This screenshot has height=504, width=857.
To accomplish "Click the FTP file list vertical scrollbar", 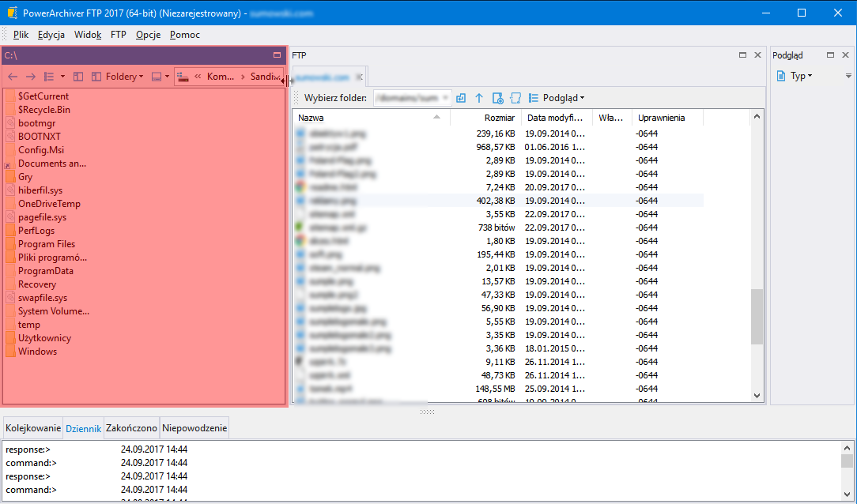I will pyautogui.click(x=757, y=316).
